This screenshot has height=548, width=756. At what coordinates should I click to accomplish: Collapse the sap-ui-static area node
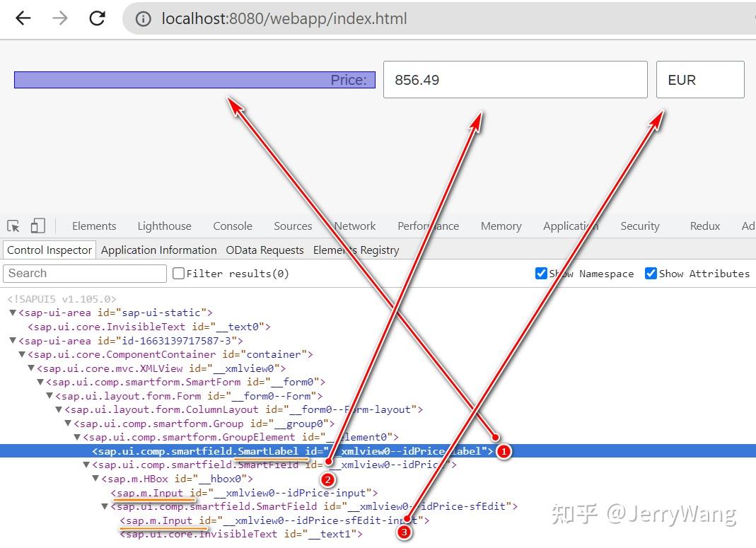[13, 313]
